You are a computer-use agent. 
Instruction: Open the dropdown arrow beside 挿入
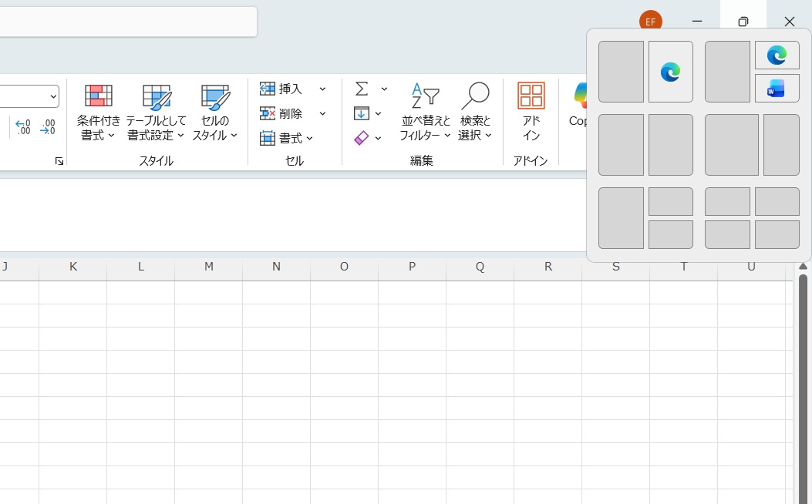(x=322, y=89)
